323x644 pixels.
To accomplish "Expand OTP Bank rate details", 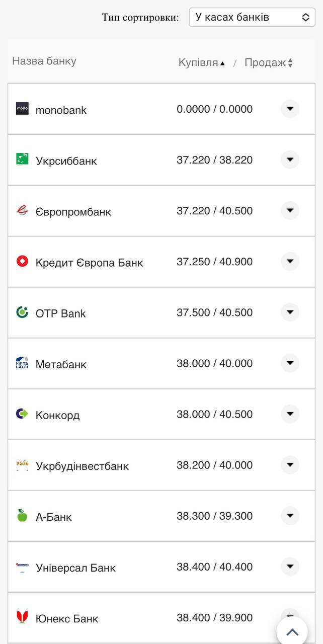I will (290, 312).
